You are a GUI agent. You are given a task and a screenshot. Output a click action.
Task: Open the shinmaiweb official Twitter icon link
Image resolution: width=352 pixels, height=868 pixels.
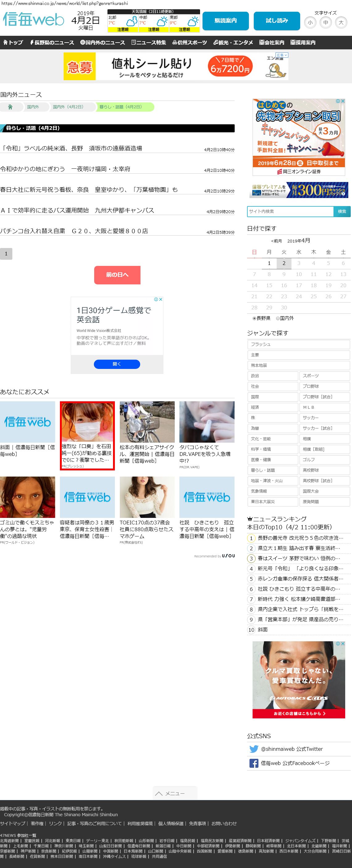(254, 749)
